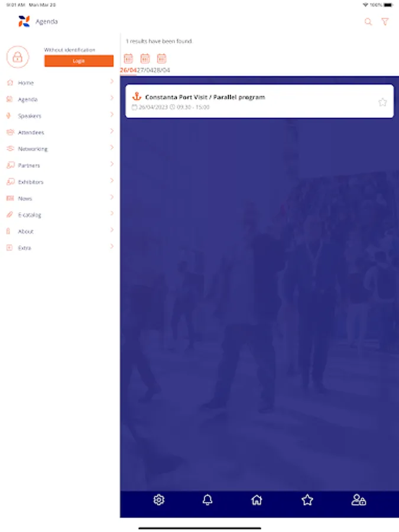Expand the Speakers row chevron
Viewport: 399px width, 532px height.
click(x=112, y=114)
